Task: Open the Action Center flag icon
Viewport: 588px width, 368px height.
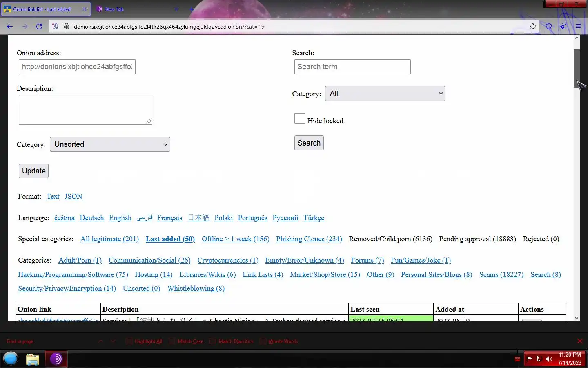Action: (x=530, y=359)
